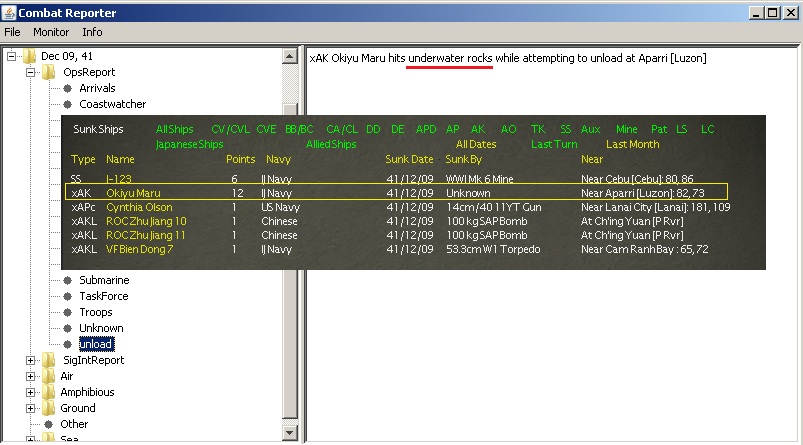Filter sunk ships by CA/CL
The width and height of the screenshot is (803, 445).
(x=342, y=129)
